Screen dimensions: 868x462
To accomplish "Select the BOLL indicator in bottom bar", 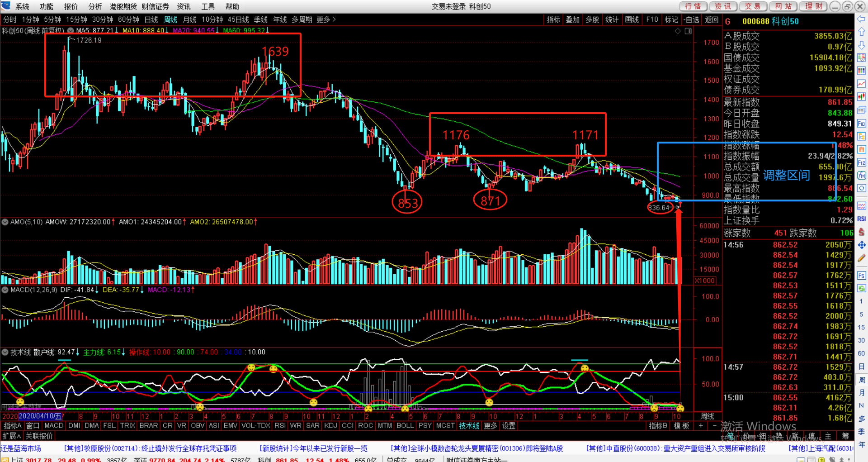I will 405,426.
